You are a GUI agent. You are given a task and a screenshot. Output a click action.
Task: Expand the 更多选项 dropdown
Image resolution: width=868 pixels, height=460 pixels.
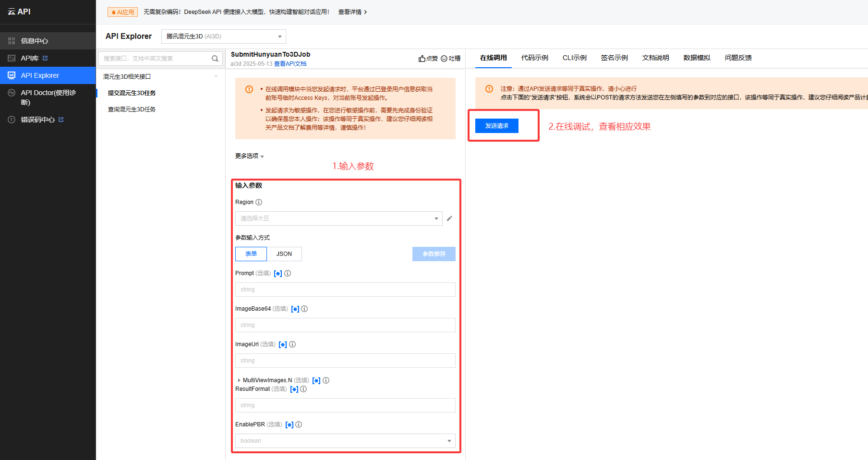[250, 156]
